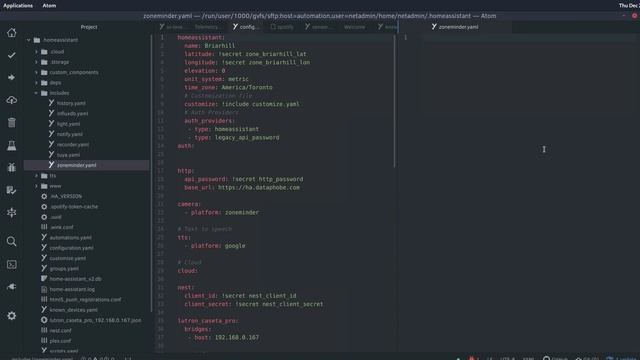
Task: Click the base_url https://ha.dataphobe.com link
Action: 259,187
